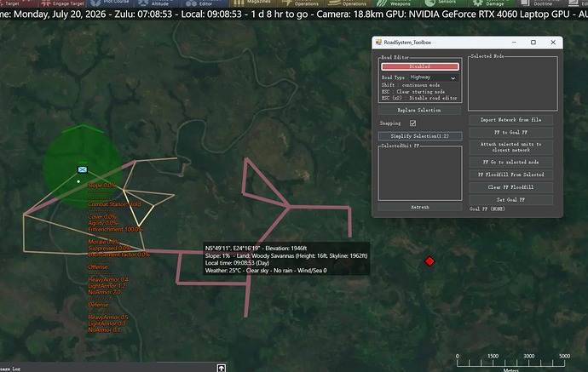Click the Entrenchment 100.0% text

click(x=115, y=229)
